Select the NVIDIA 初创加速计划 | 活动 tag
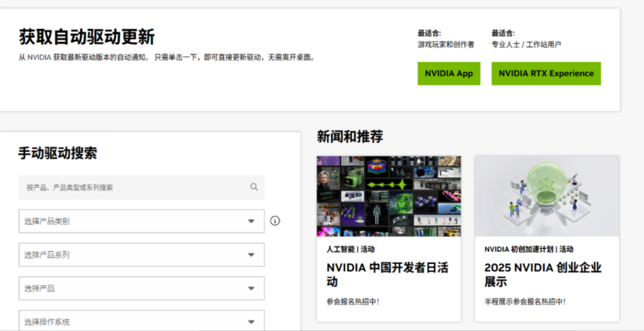Viewport: 644px width, 331px height. coord(528,249)
